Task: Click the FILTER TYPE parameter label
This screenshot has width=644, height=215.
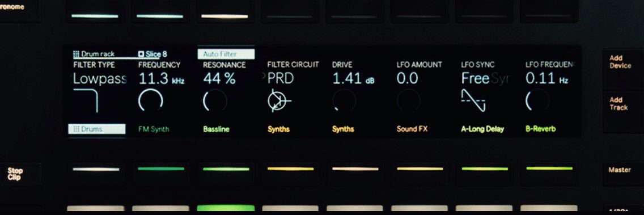Action: coord(94,65)
